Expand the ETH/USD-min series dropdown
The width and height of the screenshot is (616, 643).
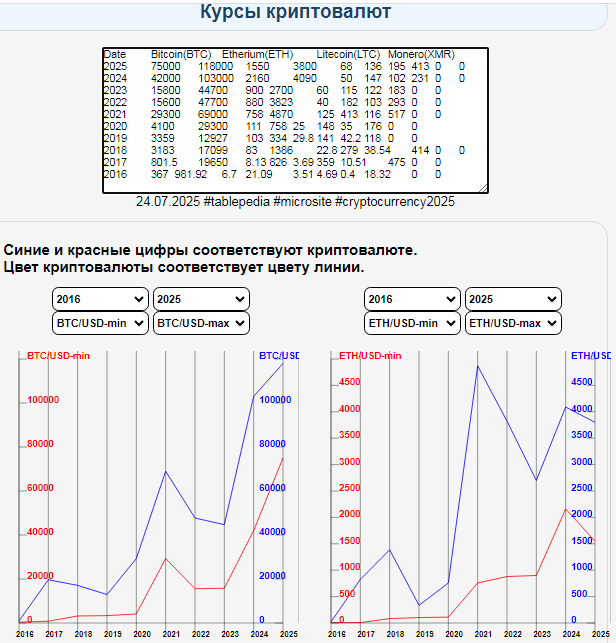coord(412,323)
